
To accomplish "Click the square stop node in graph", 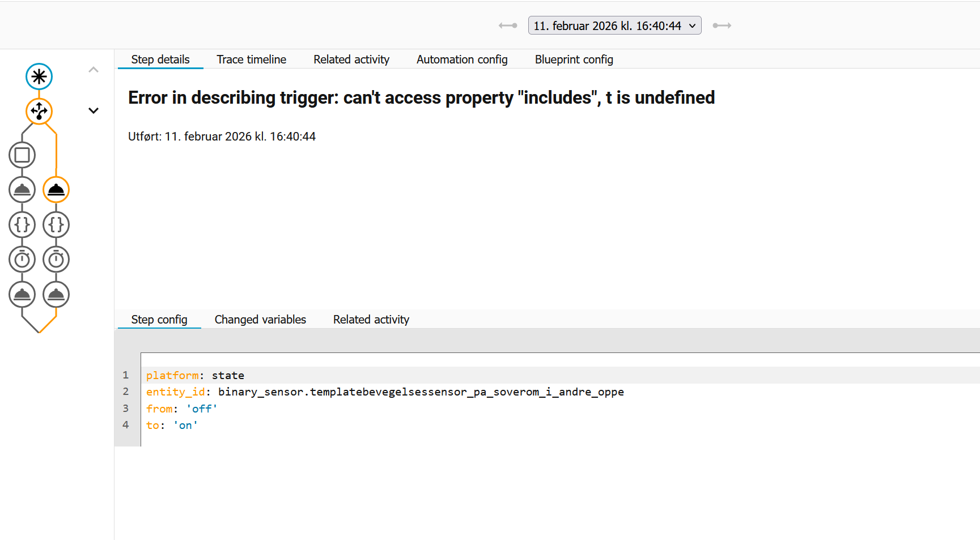I will pyautogui.click(x=22, y=155).
